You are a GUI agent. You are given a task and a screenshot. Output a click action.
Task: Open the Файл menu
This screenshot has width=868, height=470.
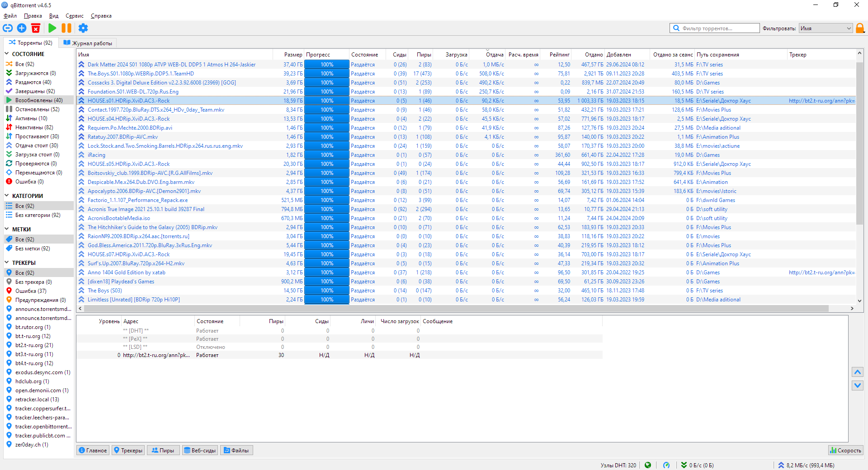[x=10, y=16]
